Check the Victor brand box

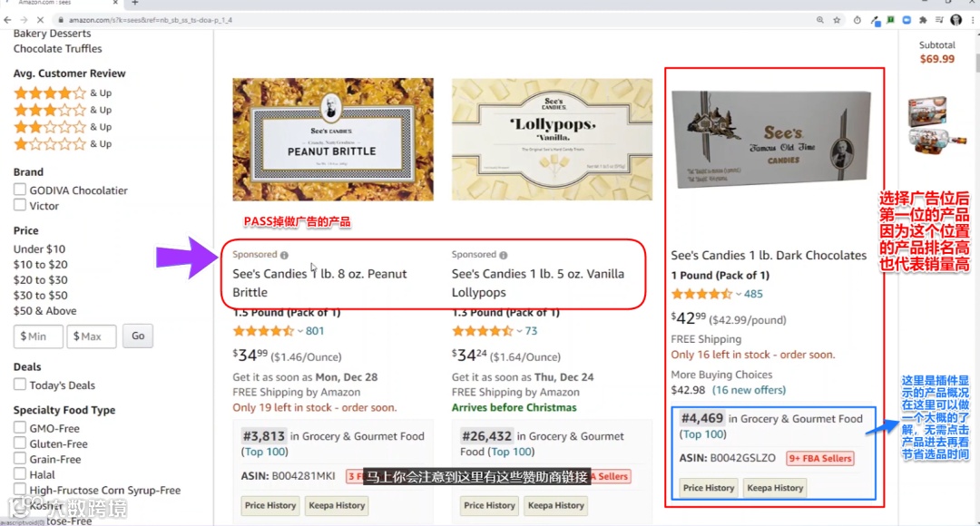click(20, 205)
